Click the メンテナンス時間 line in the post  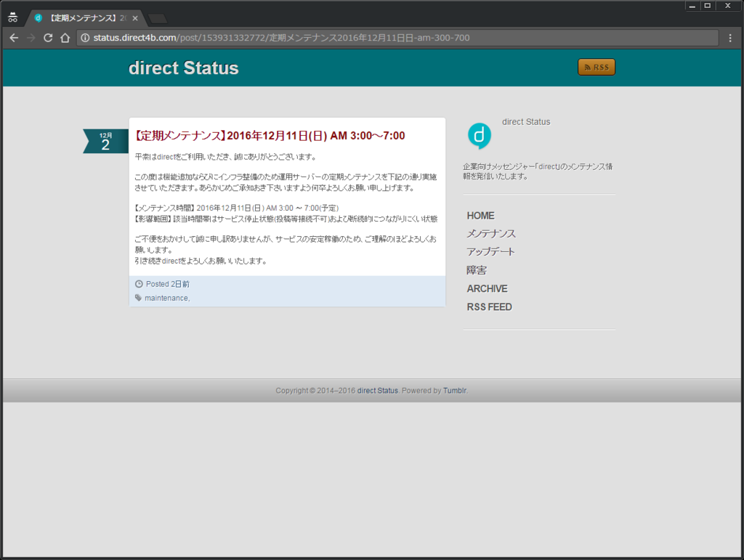[x=236, y=208]
